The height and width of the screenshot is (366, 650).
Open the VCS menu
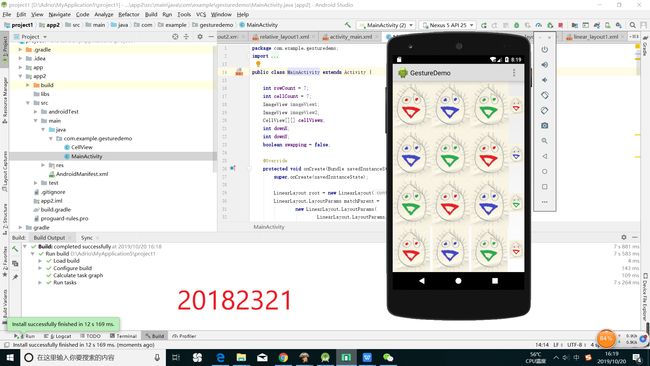(x=201, y=14)
